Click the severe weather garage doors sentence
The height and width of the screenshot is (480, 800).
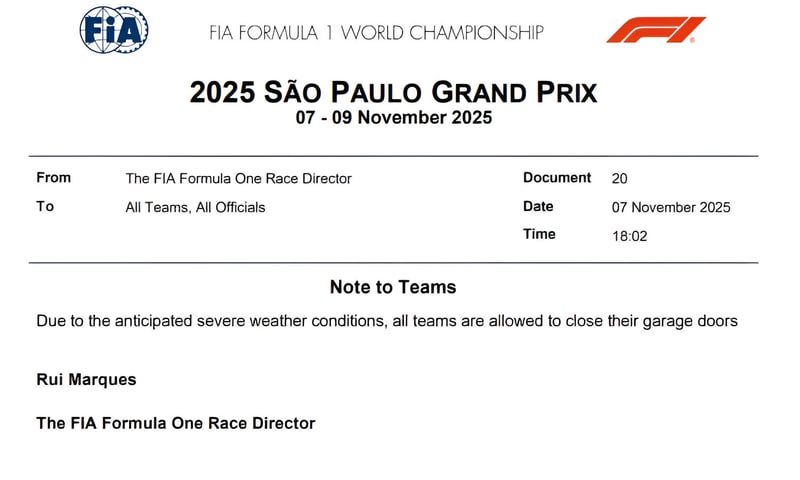click(x=387, y=321)
